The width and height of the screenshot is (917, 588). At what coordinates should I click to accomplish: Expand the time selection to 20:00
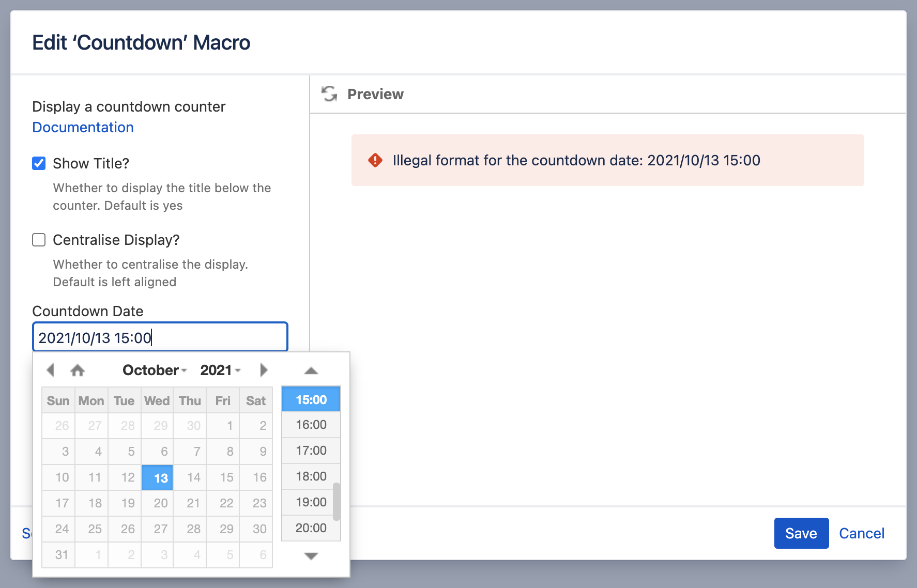pyautogui.click(x=310, y=528)
